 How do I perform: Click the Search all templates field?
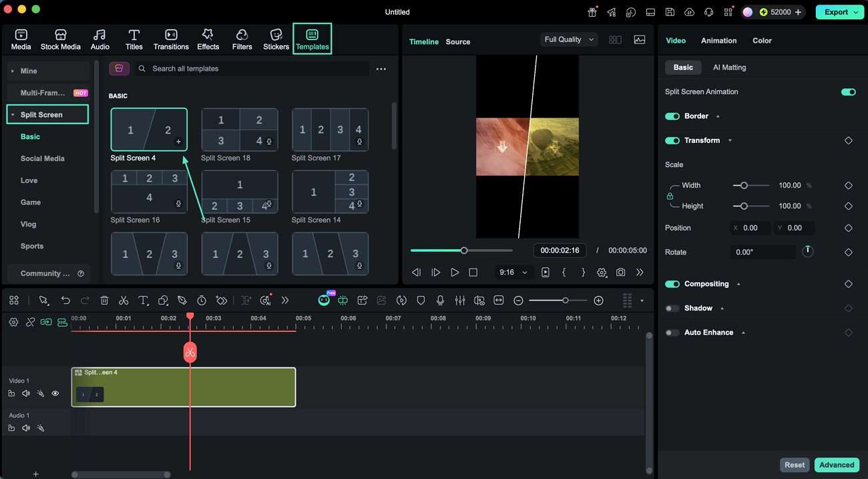(252, 69)
